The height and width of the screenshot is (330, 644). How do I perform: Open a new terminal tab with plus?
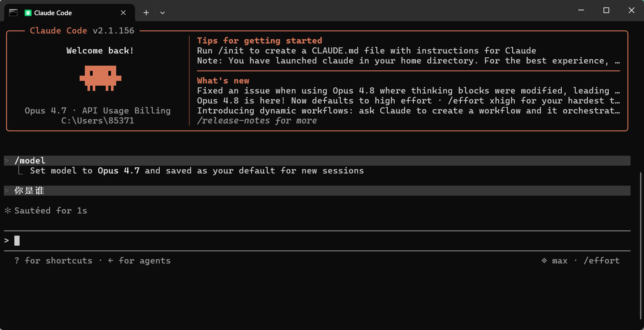[146, 13]
